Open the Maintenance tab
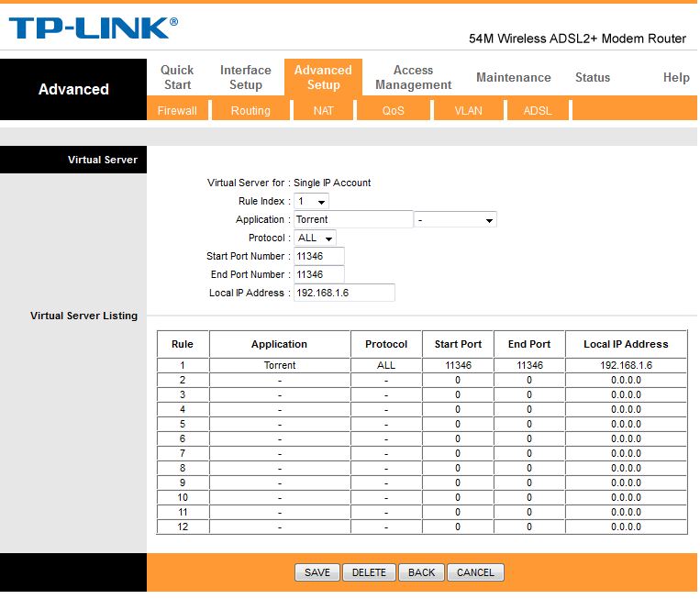Image resolution: width=700 pixels, height=599 pixels. (514, 77)
